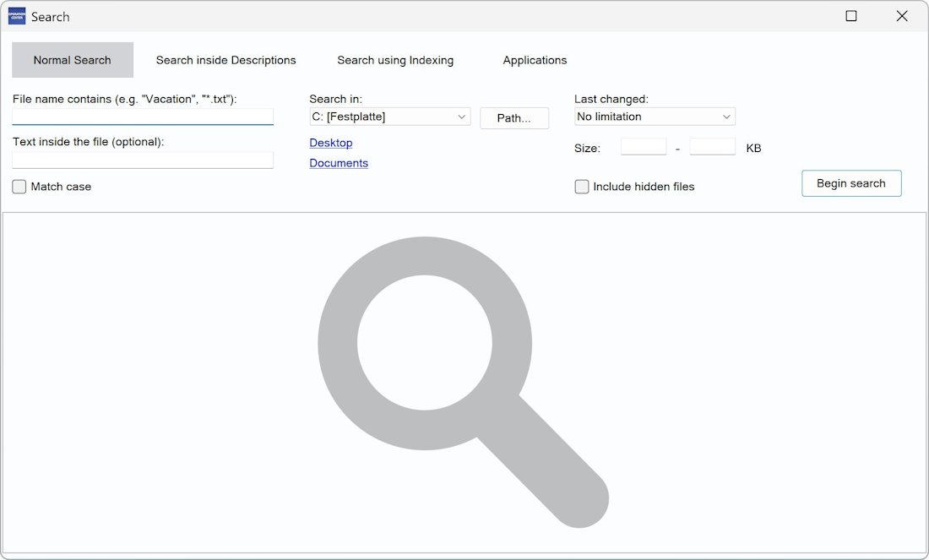The image size is (929, 560).
Task: Click the Text inside the file field
Action: [143, 160]
